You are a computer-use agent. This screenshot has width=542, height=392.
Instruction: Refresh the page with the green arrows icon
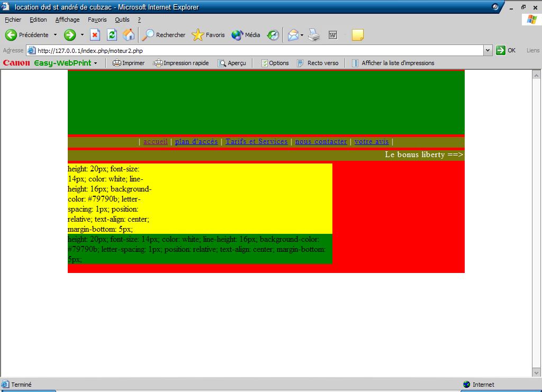pyautogui.click(x=112, y=35)
